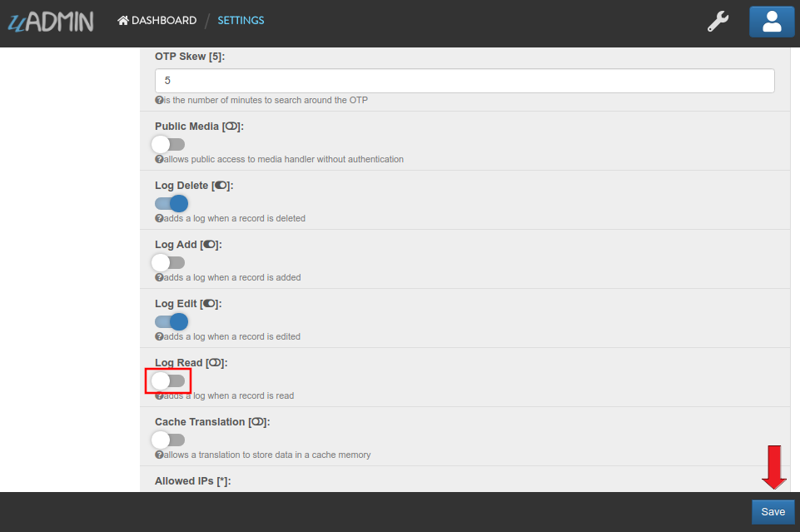Click the Save button
Screen dimensions: 800x532
(773, 511)
